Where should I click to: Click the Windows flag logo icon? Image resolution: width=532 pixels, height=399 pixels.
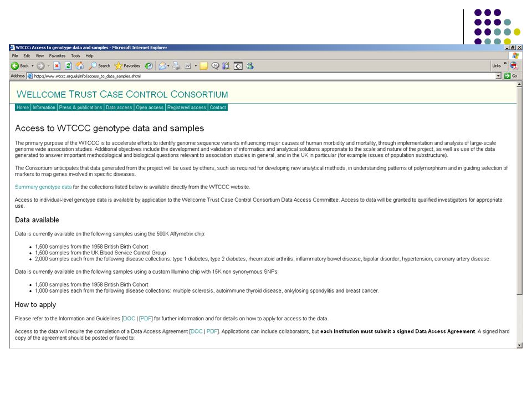coord(515,55)
